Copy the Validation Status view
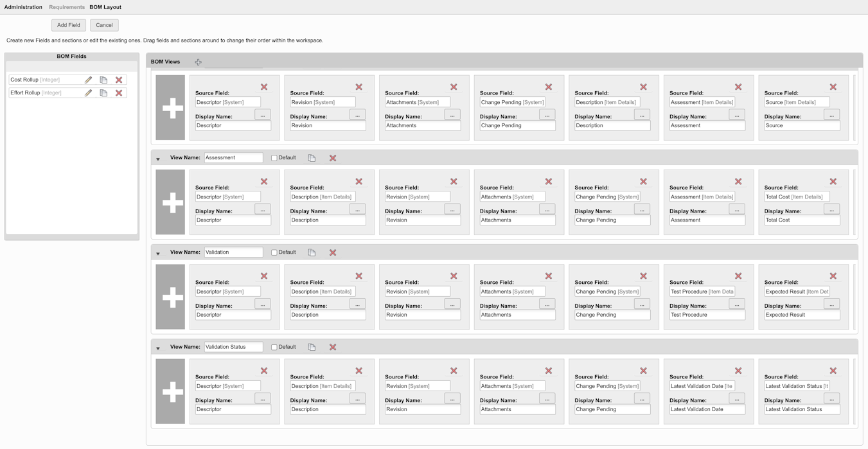This screenshot has height=449, width=868. (x=312, y=347)
